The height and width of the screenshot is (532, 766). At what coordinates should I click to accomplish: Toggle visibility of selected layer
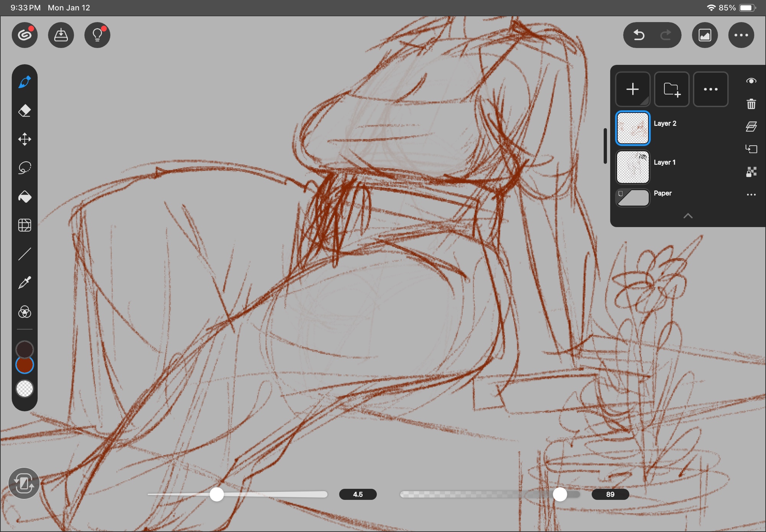pos(751,81)
